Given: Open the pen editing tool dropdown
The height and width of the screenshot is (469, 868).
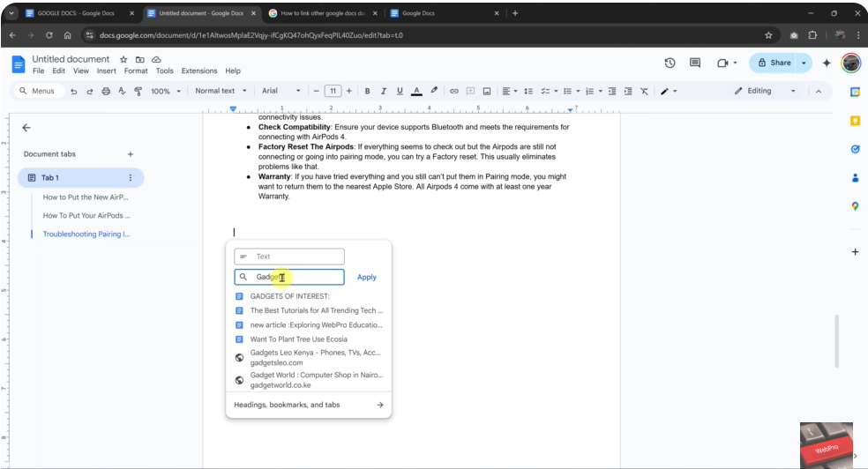Looking at the screenshot, I should [669, 92].
